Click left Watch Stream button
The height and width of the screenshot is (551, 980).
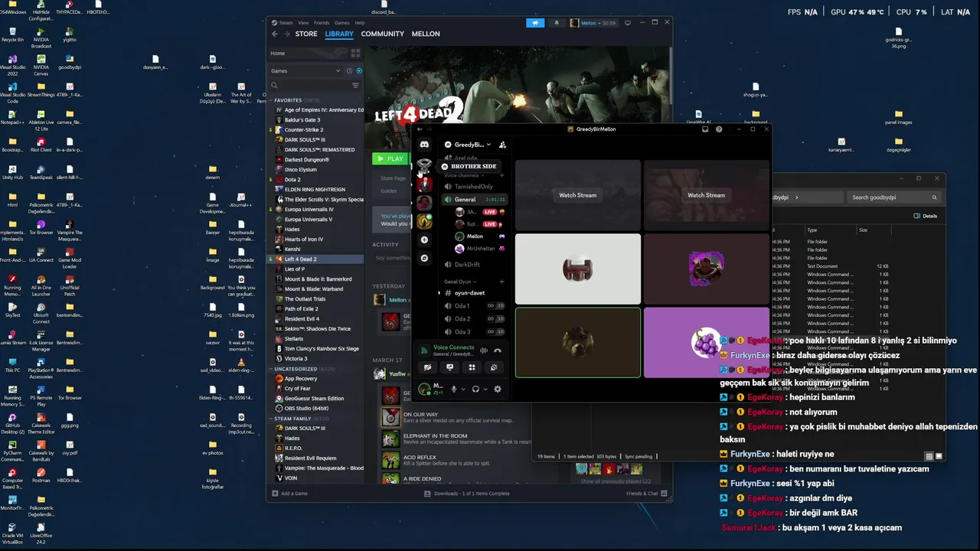pos(577,195)
